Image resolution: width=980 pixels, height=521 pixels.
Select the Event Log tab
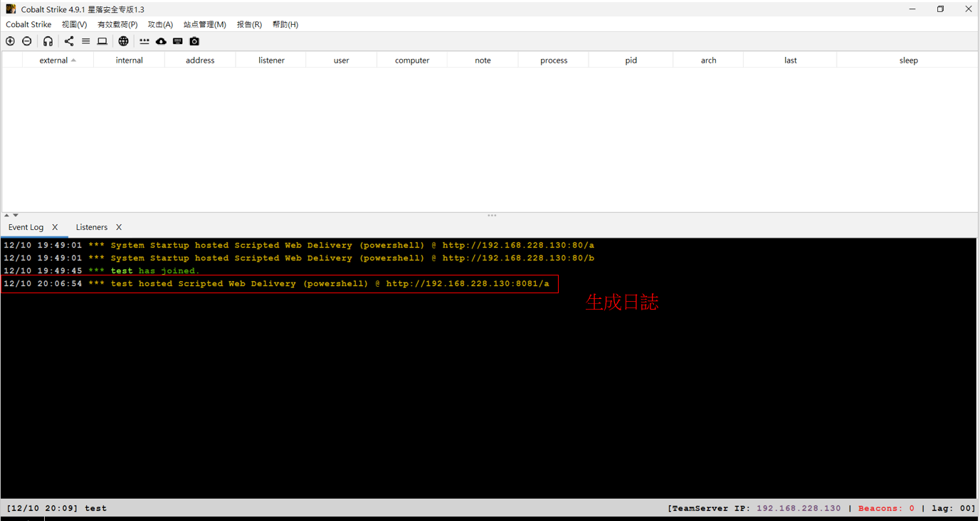pyautogui.click(x=26, y=227)
